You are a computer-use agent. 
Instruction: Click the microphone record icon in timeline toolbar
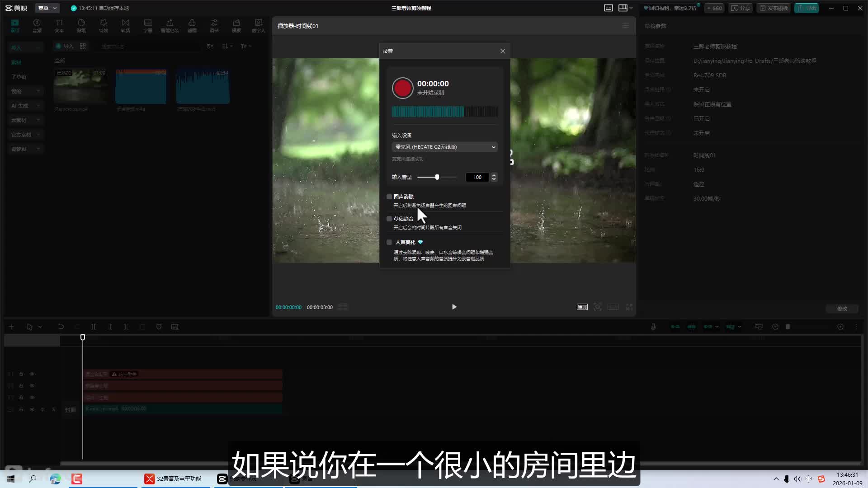pyautogui.click(x=653, y=327)
